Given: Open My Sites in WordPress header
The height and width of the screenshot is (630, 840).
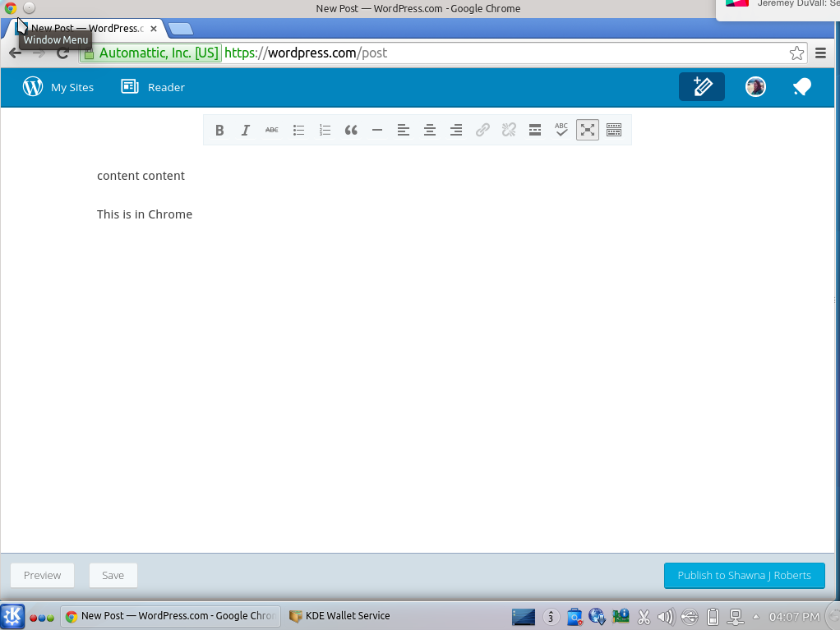Looking at the screenshot, I should 58,87.
